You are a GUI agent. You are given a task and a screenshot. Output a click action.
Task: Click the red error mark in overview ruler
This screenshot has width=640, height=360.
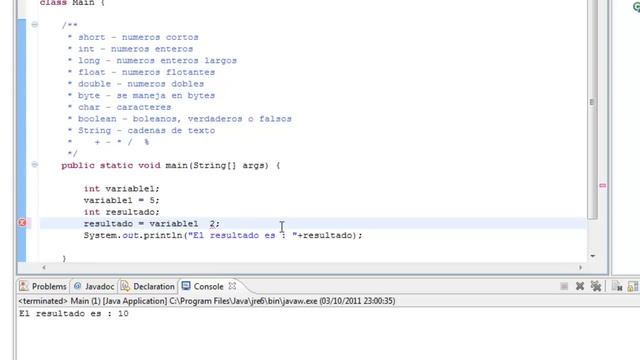(x=602, y=186)
